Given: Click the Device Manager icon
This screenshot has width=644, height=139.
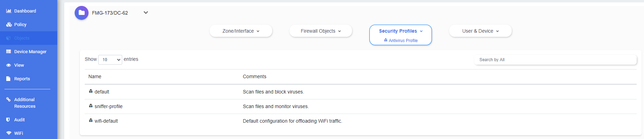Looking at the screenshot, I should point(9,52).
